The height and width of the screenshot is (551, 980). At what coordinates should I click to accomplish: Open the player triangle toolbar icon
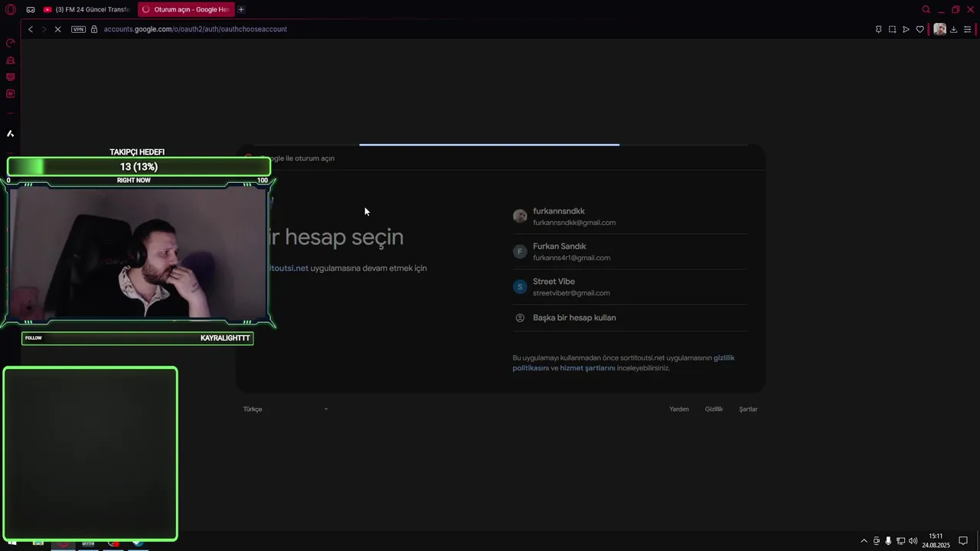pyautogui.click(x=906, y=29)
